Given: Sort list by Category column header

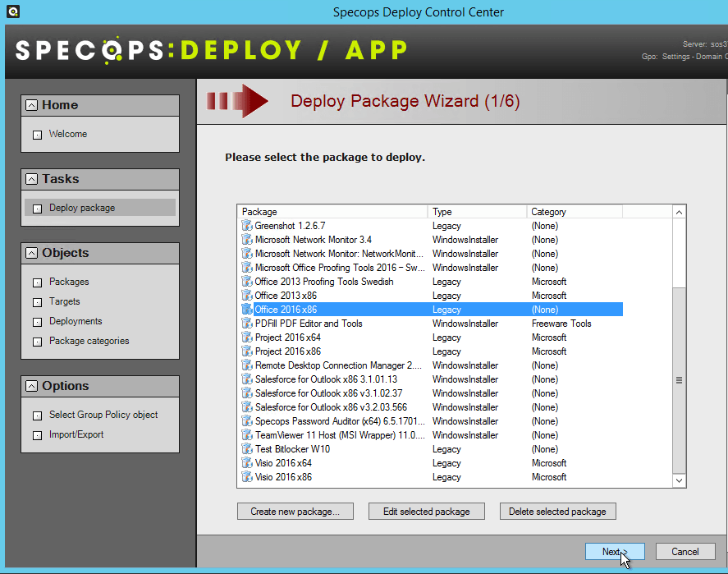Looking at the screenshot, I should pyautogui.click(x=575, y=212).
